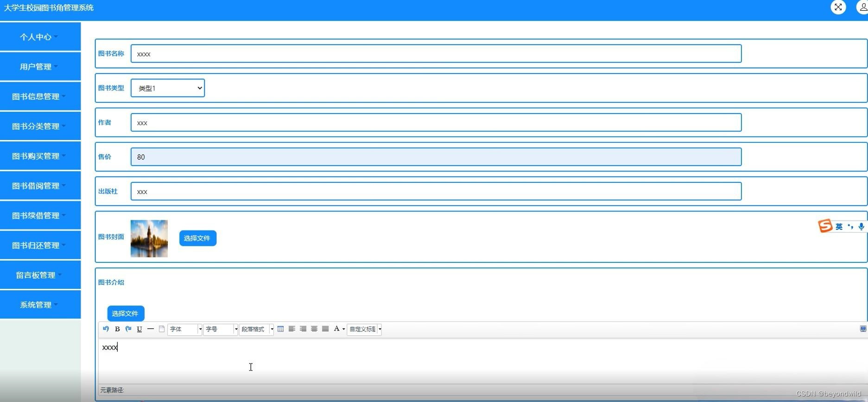Click inside the rich text editor area
Image resolution: width=868 pixels, height=402 pixels.
(x=482, y=361)
